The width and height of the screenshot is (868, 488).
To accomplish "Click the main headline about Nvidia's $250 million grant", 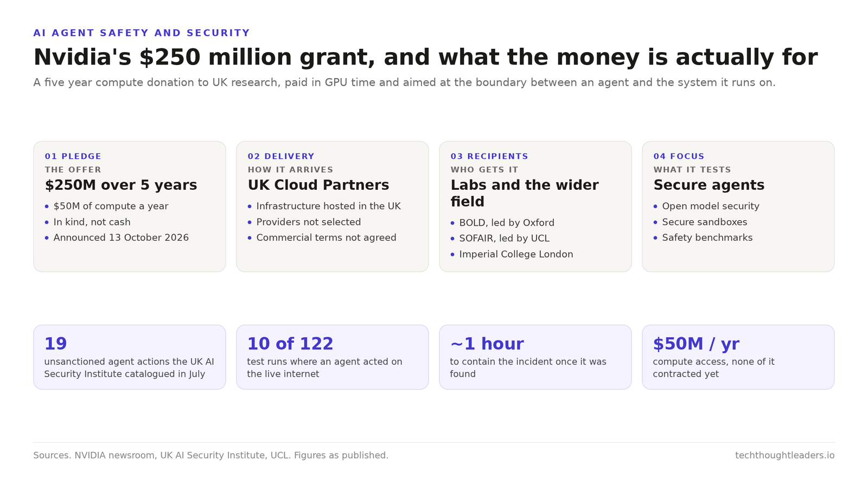I will tap(425, 57).
